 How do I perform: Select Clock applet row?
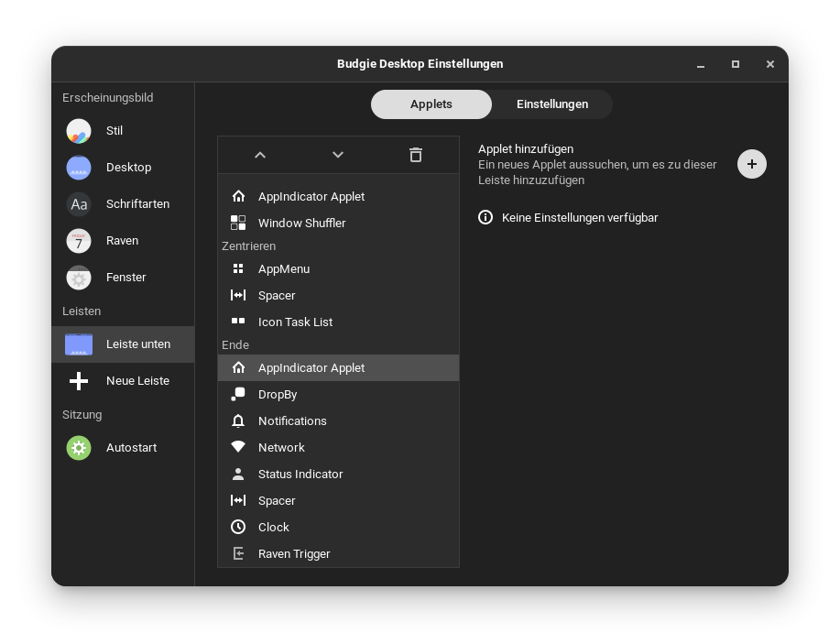[x=338, y=528]
